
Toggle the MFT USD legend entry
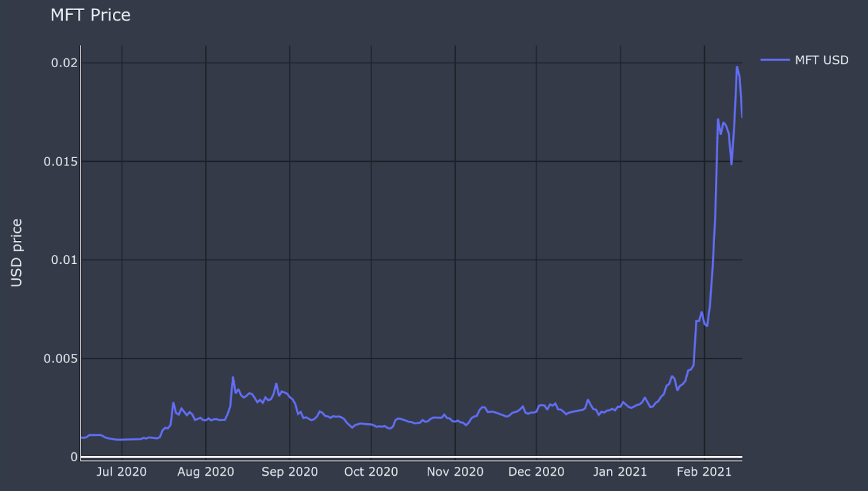(805, 60)
